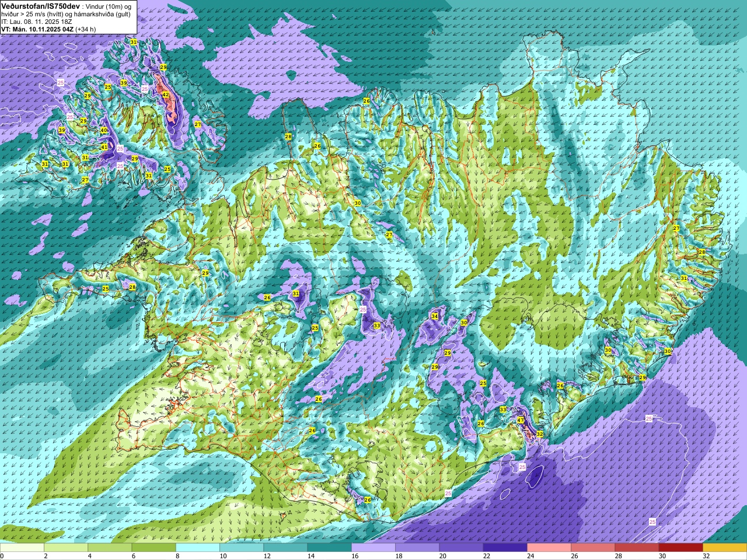Click the 'VT: Mán. 10.11.2025 04Z' valid time
This screenshot has height=560, width=747.
[37, 29]
